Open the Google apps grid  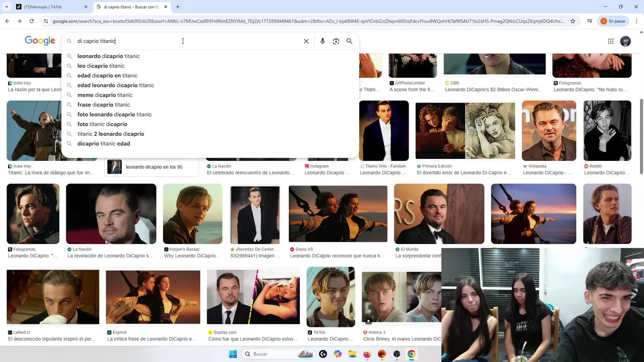(611, 41)
